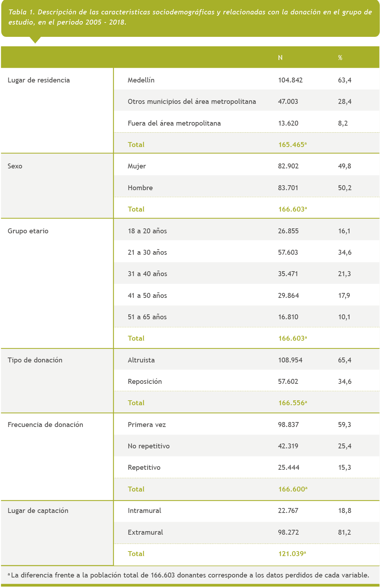Click the footnote about datos perdidos
This screenshot has height=588, width=380.
189,575
